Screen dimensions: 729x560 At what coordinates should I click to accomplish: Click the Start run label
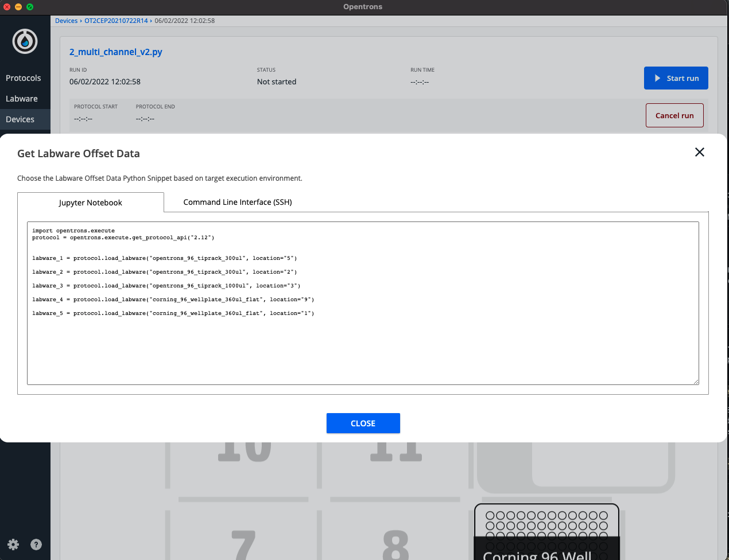click(683, 78)
